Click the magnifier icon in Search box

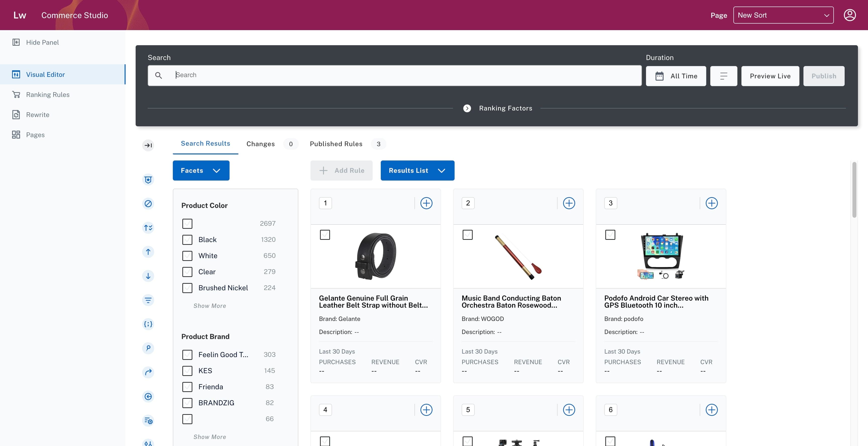tap(158, 75)
